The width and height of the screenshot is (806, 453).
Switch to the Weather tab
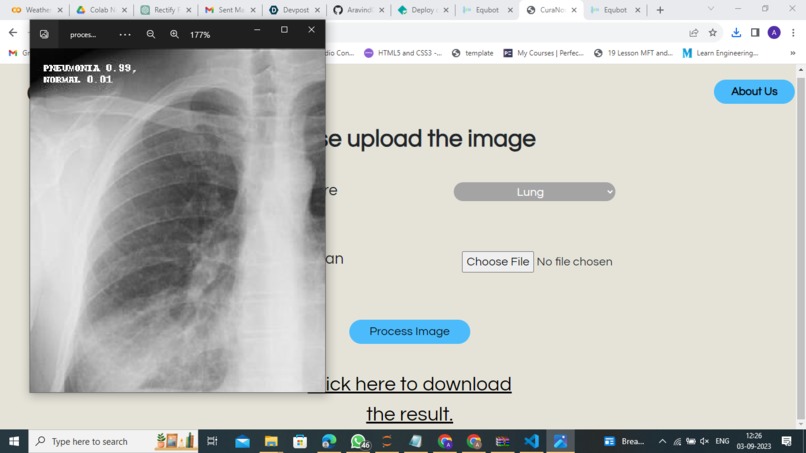(38, 10)
